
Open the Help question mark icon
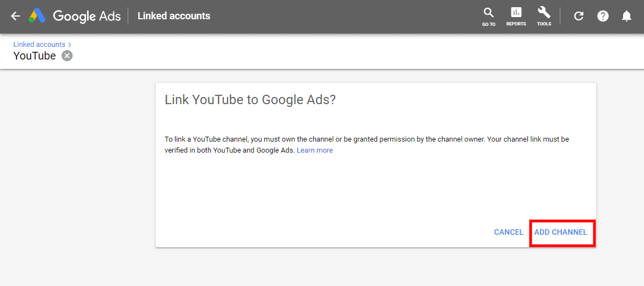pyautogui.click(x=603, y=16)
